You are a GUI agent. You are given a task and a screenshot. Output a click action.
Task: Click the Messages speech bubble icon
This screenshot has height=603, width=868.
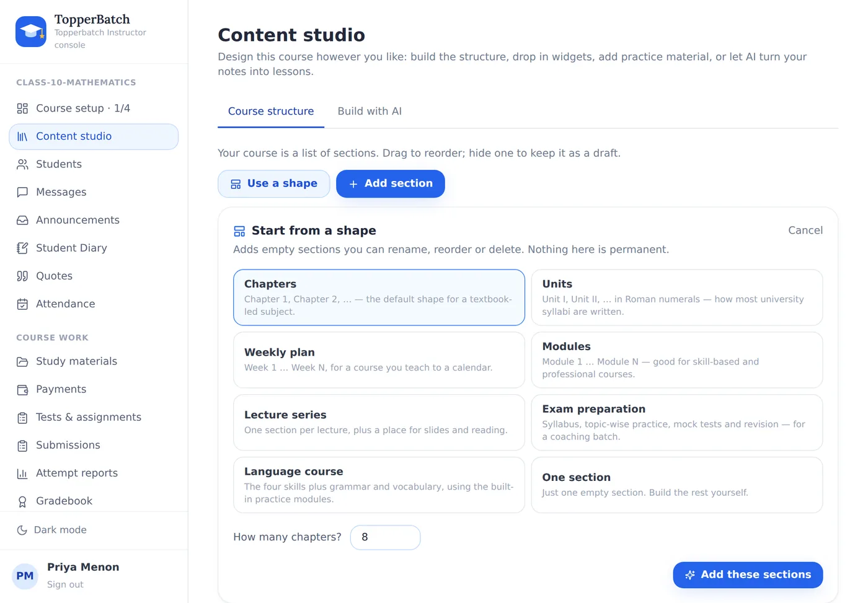tap(22, 192)
